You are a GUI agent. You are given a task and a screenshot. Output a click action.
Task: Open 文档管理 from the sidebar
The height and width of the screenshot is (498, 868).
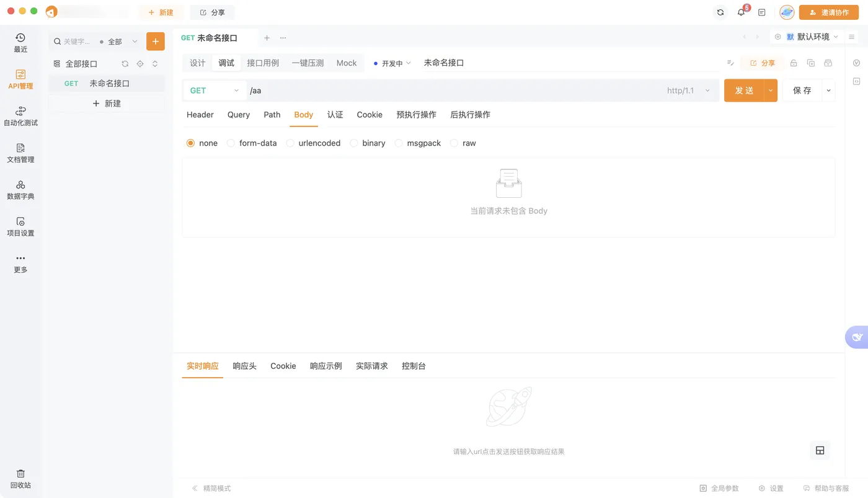20,152
